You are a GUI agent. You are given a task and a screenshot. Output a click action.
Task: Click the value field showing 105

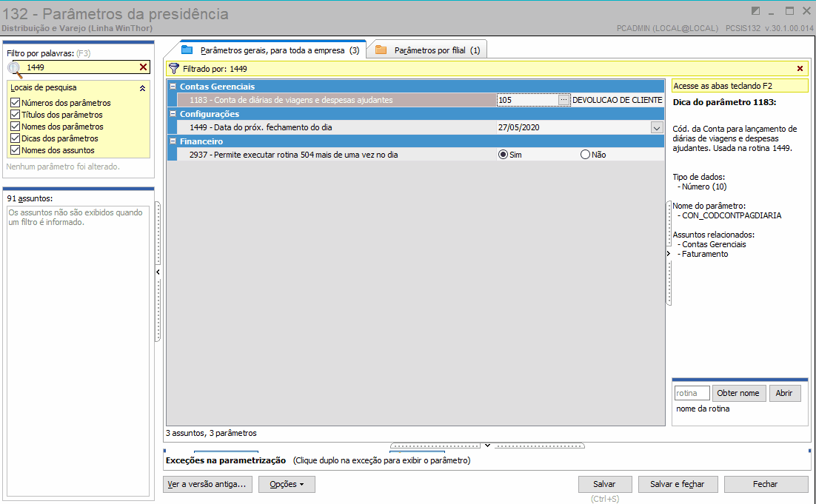click(528, 100)
